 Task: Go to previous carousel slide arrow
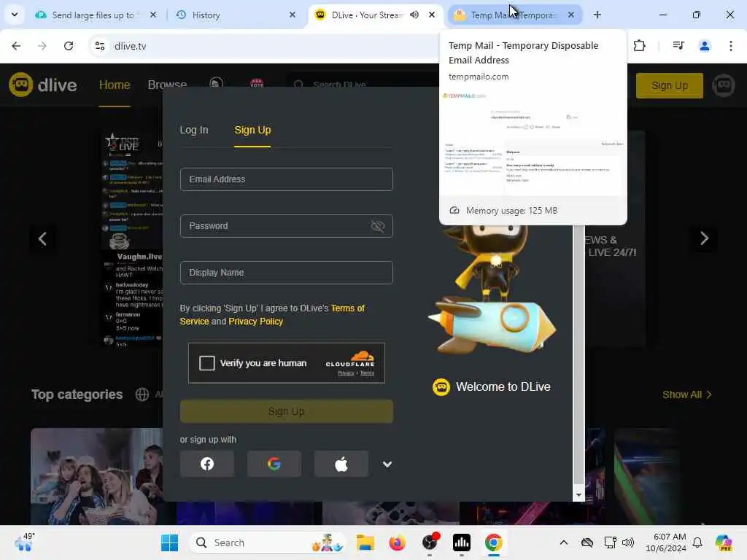click(x=42, y=238)
